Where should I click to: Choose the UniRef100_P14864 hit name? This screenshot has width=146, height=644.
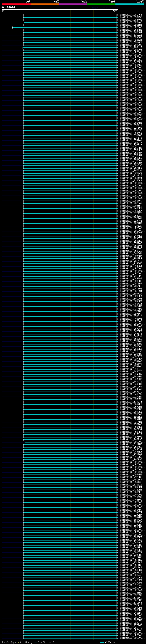131,266
